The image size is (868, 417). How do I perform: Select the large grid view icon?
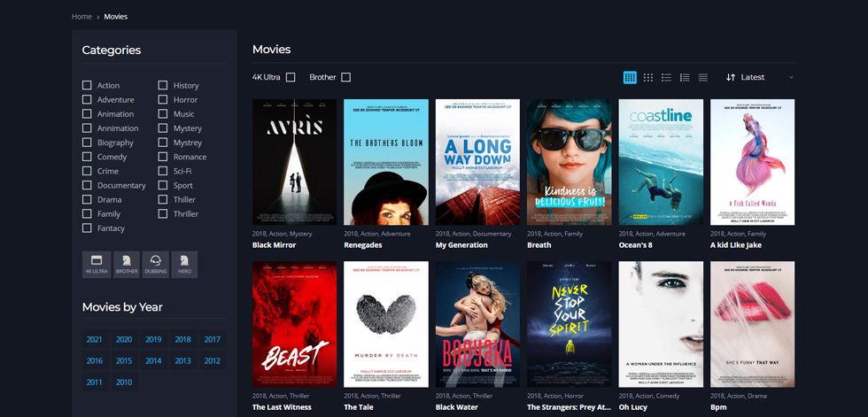(630, 77)
